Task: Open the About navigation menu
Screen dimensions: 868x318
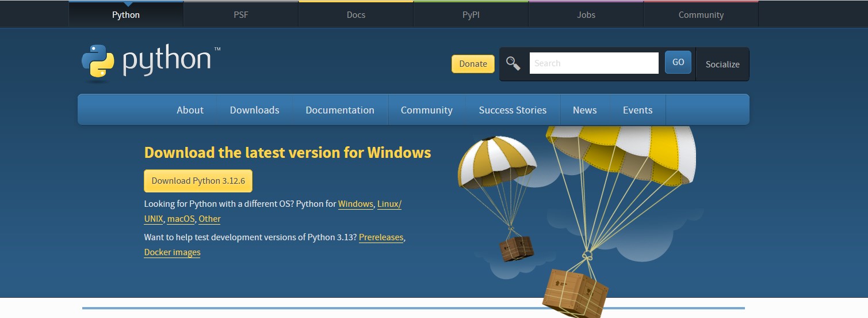Action: (x=190, y=110)
